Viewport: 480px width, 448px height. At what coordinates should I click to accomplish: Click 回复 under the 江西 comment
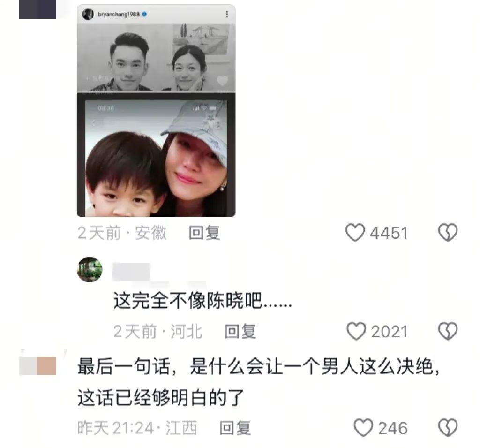click(x=235, y=428)
